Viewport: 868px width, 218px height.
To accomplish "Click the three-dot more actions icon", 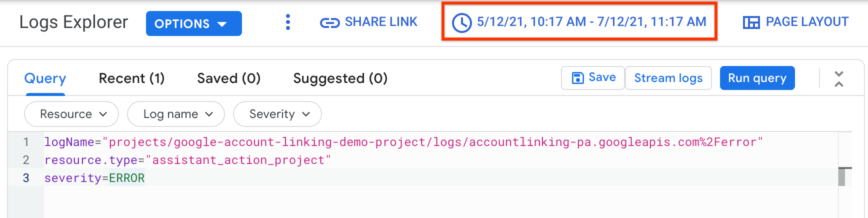I will pyautogui.click(x=287, y=22).
